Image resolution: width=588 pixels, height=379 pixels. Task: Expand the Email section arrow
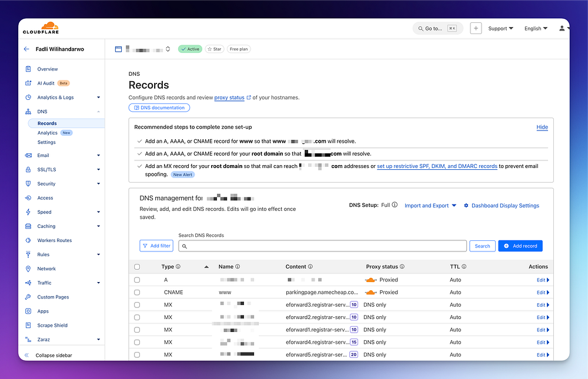[x=99, y=156]
